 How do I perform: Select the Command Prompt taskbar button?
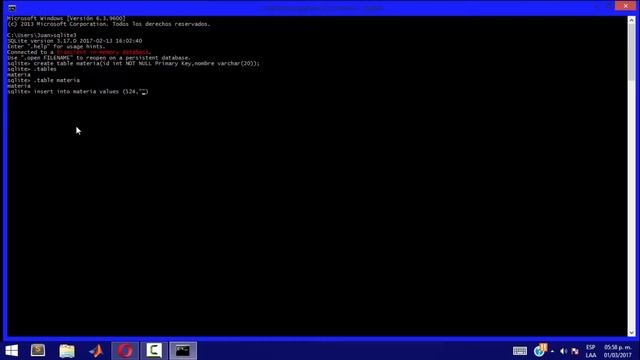[183, 351]
